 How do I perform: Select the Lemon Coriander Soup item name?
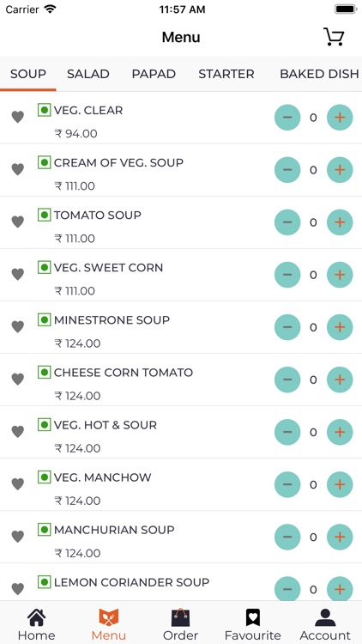click(132, 582)
